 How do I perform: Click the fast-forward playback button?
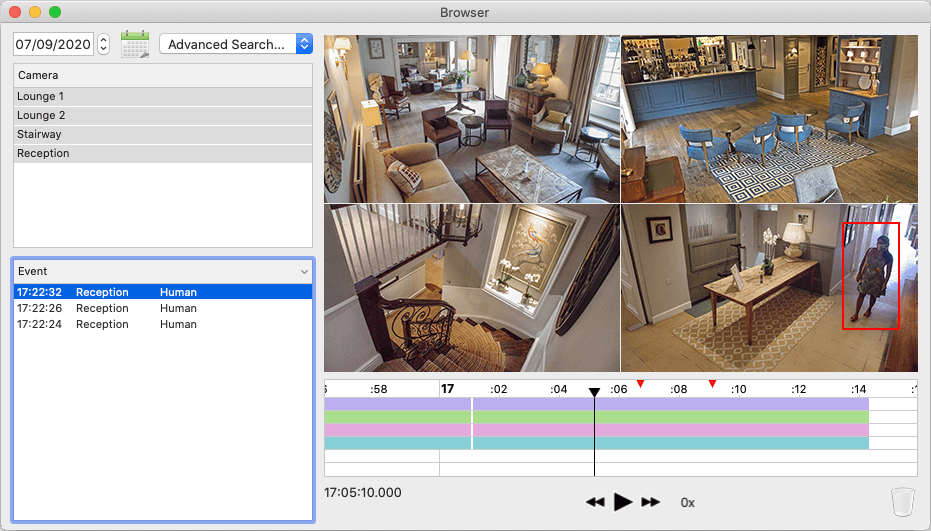(651, 502)
